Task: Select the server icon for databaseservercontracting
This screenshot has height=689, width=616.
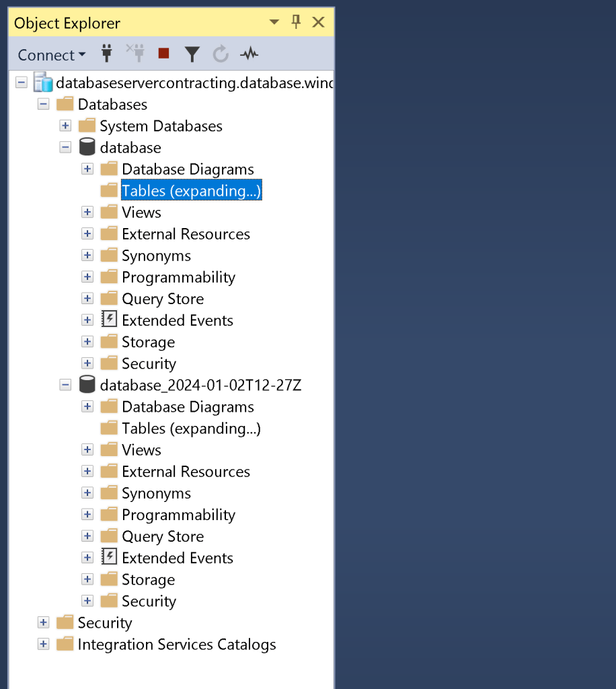Action: tap(43, 82)
